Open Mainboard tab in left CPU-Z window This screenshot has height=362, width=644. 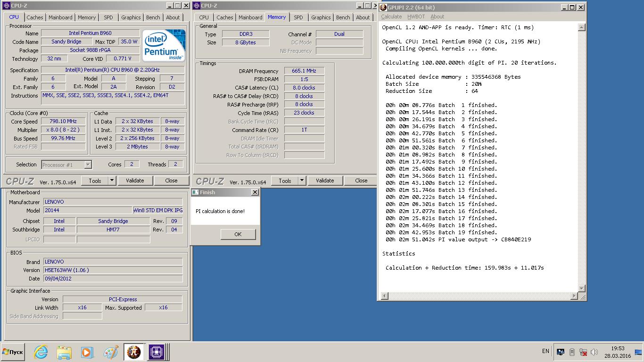[x=61, y=17]
